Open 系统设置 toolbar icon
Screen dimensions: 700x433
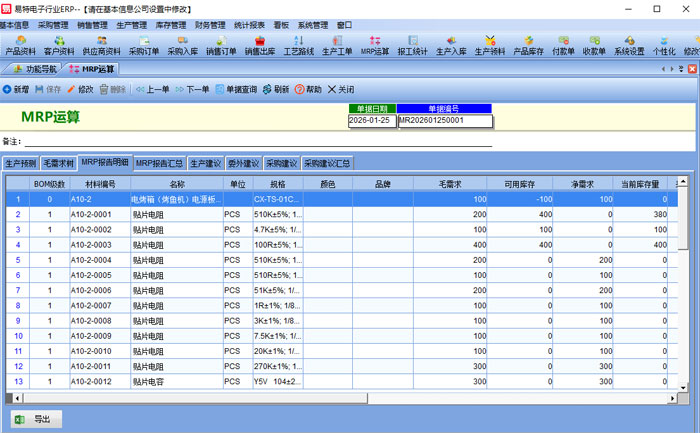(629, 44)
